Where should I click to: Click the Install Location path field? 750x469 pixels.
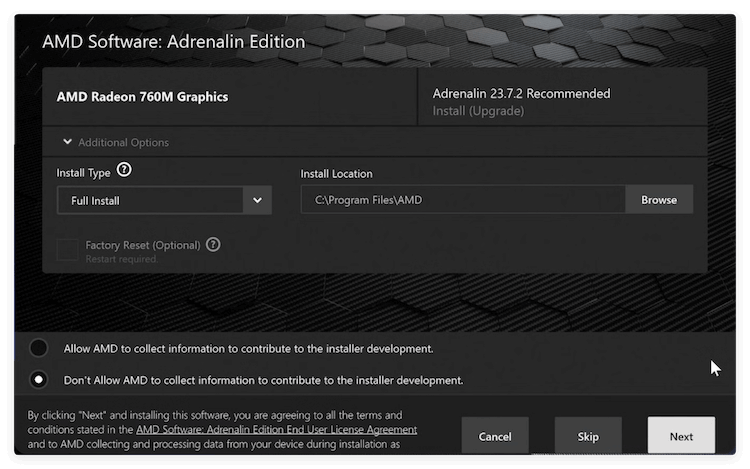tap(463, 200)
